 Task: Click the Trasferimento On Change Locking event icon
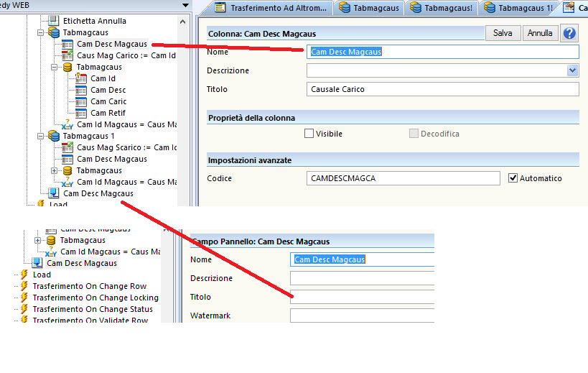pos(24,298)
